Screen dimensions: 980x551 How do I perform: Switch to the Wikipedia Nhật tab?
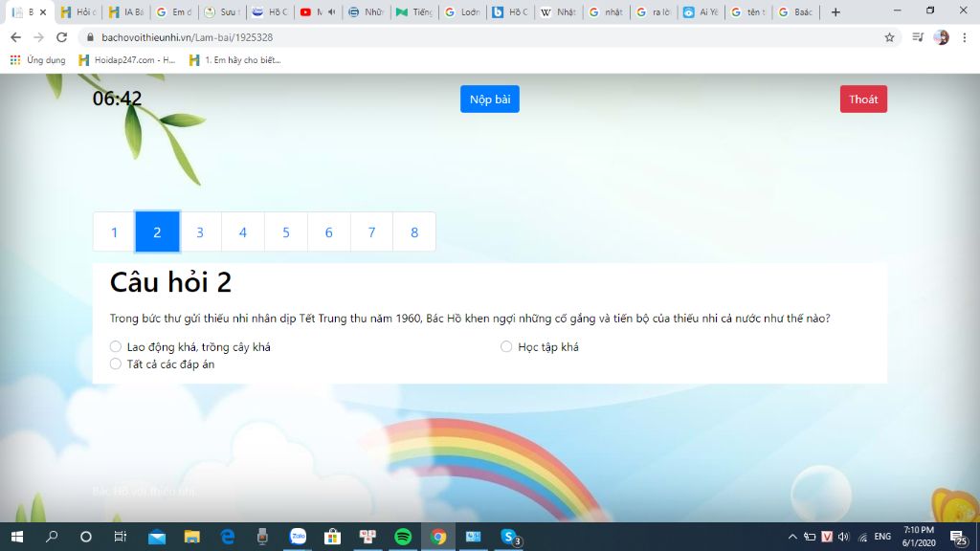pyautogui.click(x=558, y=11)
